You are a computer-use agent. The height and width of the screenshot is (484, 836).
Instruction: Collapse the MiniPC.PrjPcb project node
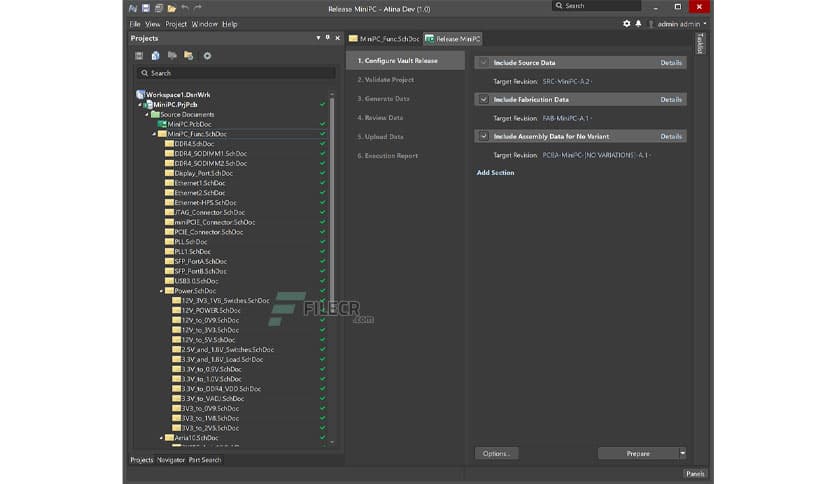click(140, 104)
